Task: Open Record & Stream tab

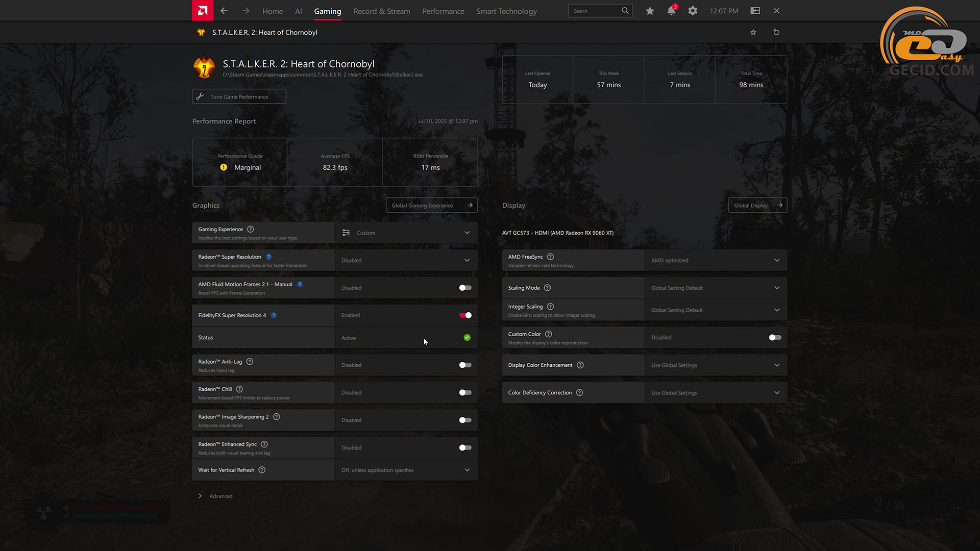Action: 382,11
